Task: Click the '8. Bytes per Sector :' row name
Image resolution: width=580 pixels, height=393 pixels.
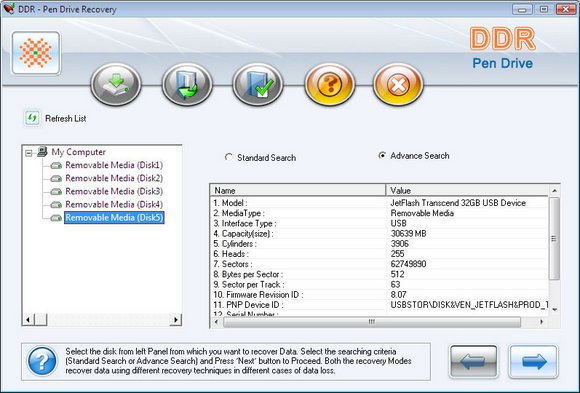Action: click(x=248, y=275)
